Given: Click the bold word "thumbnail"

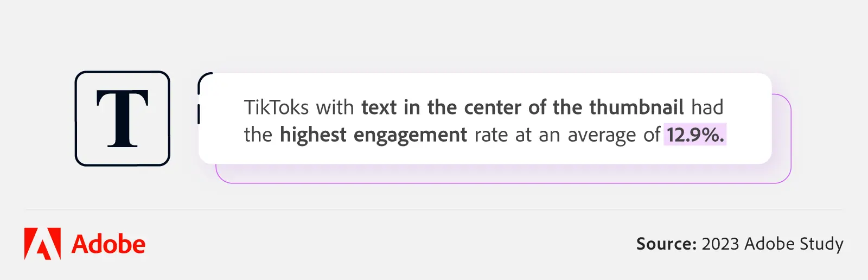Looking at the screenshot, I should point(636,107).
